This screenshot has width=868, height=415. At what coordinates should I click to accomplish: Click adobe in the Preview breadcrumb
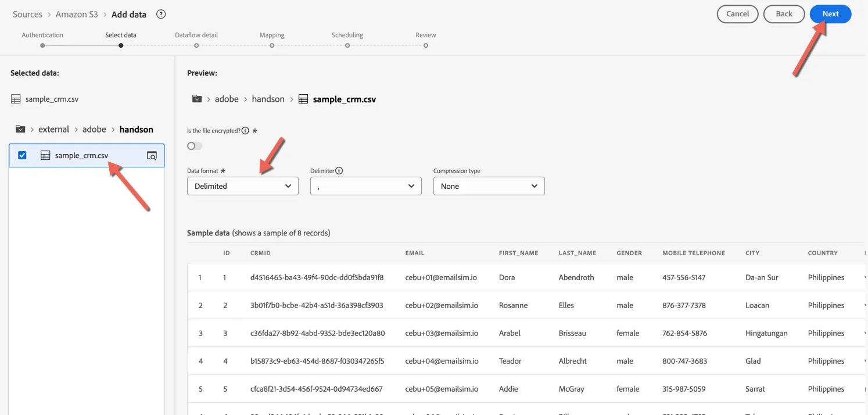click(227, 99)
